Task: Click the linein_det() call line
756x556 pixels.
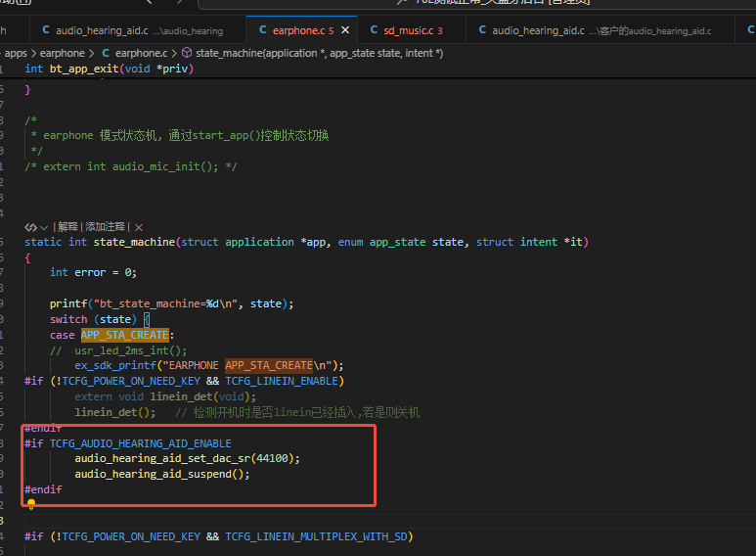Action: click(x=114, y=412)
